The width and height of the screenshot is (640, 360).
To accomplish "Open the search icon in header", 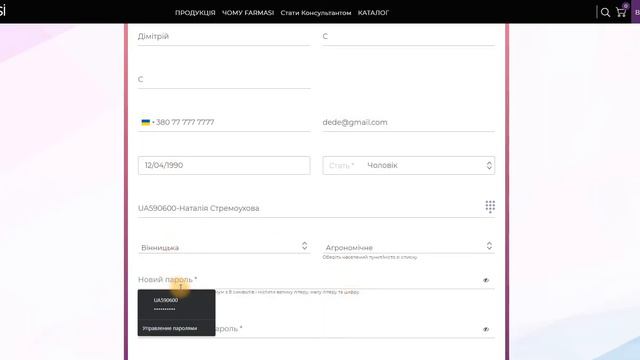I will tap(605, 13).
